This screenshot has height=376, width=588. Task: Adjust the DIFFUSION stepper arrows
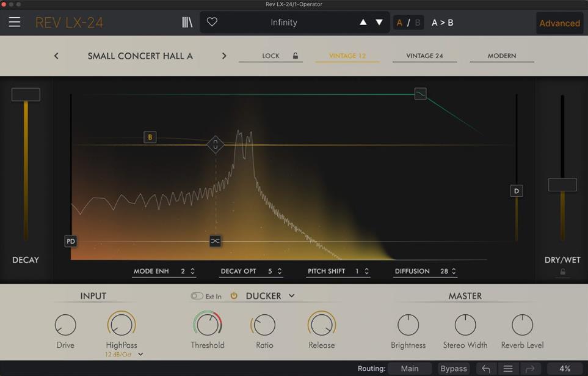pyautogui.click(x=454, y=271)
